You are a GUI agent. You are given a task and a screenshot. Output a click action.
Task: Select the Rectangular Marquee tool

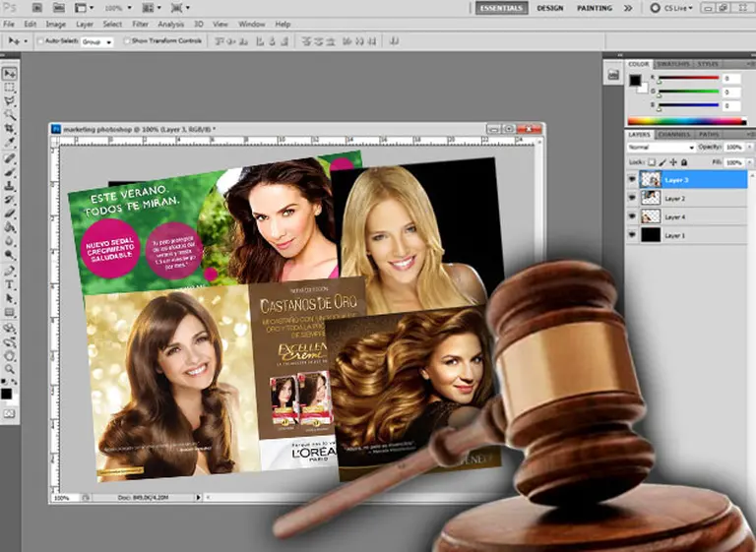10,88
